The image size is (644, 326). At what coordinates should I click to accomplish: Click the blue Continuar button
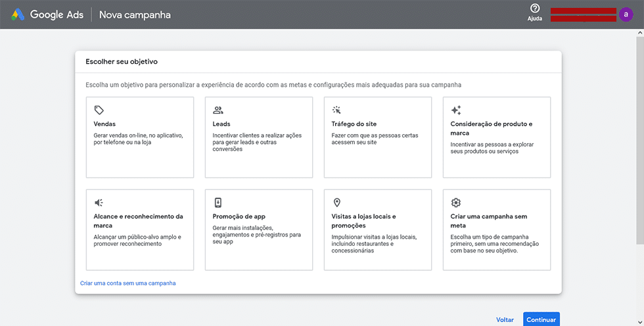[x=541, y=319]
